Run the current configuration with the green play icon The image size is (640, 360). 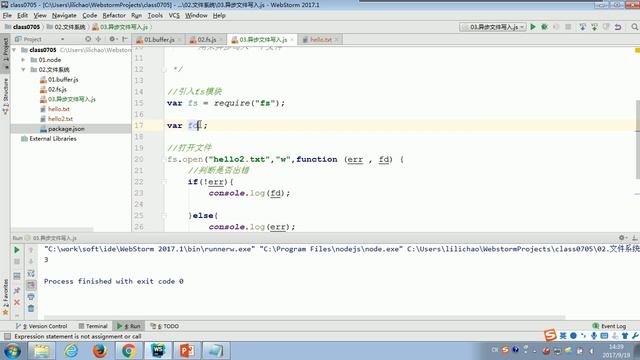pos(533,27)
